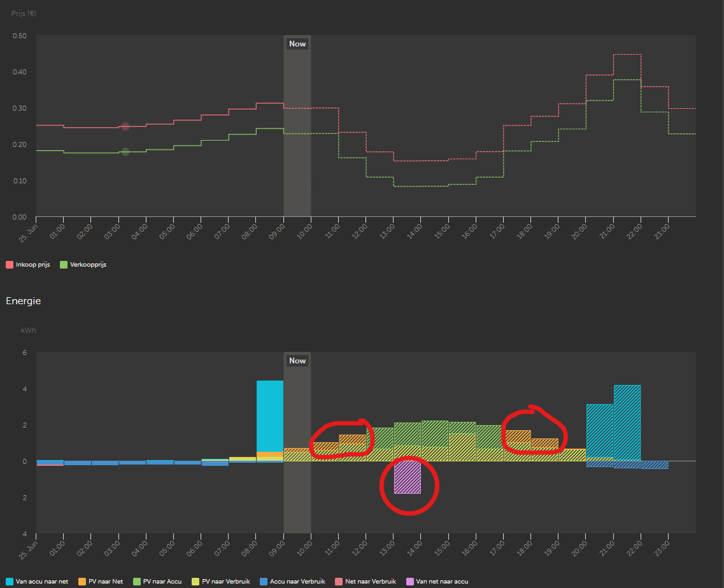Select the tall cyan bar at 08:00
This screenshot has height=588, width=724.
[x=269, y=416]
